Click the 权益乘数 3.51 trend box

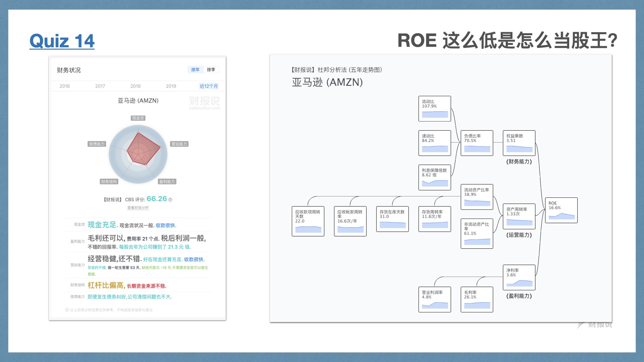(x=519, y=143)
